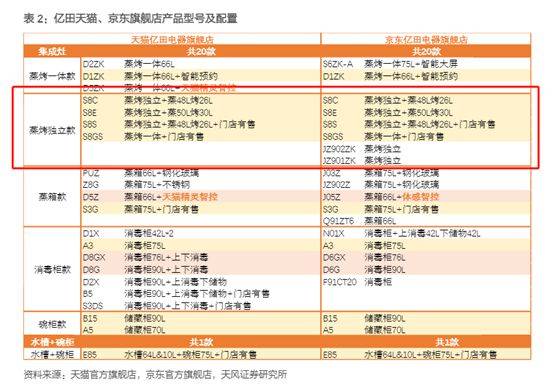The image size is (554, 386).
Task: Click the '蒸箱款' category cell
Action: pos(52,197)
